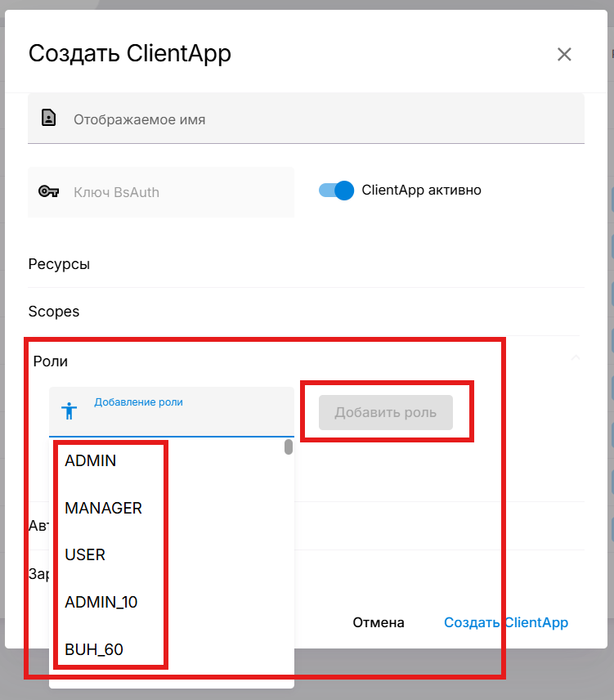614x700 pixels.
Task: Click the Создать ClientApp submit button
Action: [x=506, y=622]
